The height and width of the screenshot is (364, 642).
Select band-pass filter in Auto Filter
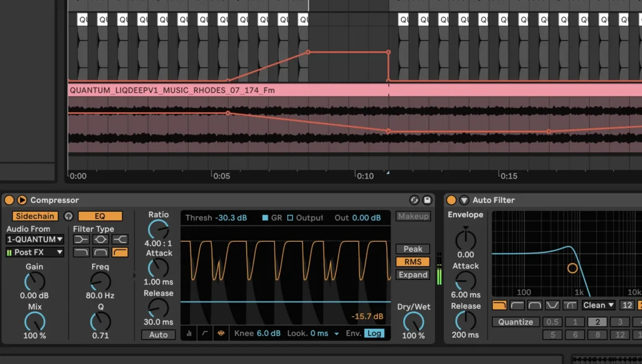(x=535, y=305)
